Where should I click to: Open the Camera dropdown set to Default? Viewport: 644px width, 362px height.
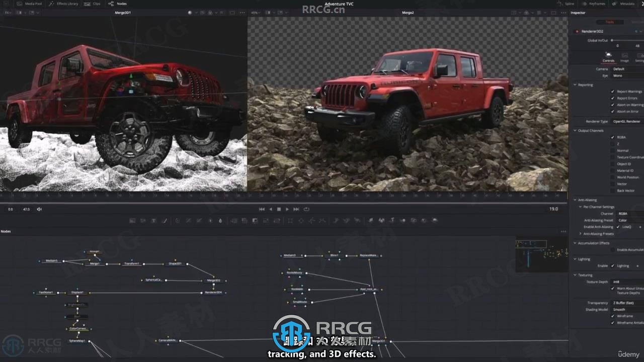[627, 69]
